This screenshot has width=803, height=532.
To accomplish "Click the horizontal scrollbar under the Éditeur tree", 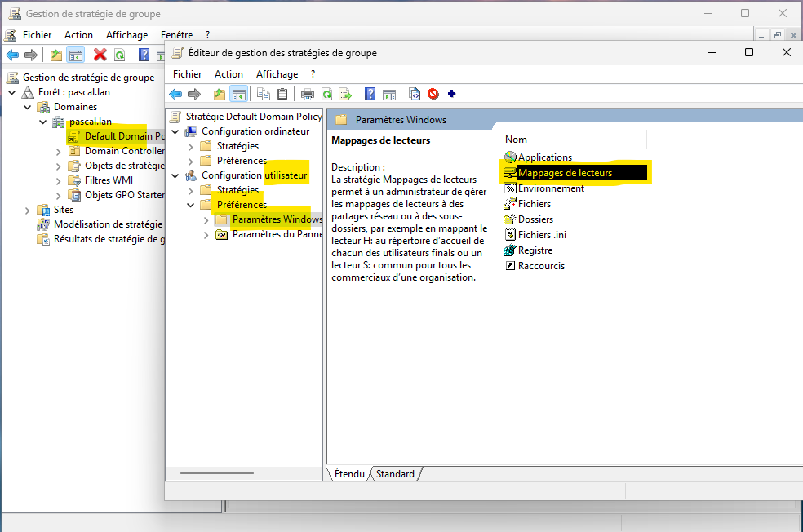I will [217, 473].
